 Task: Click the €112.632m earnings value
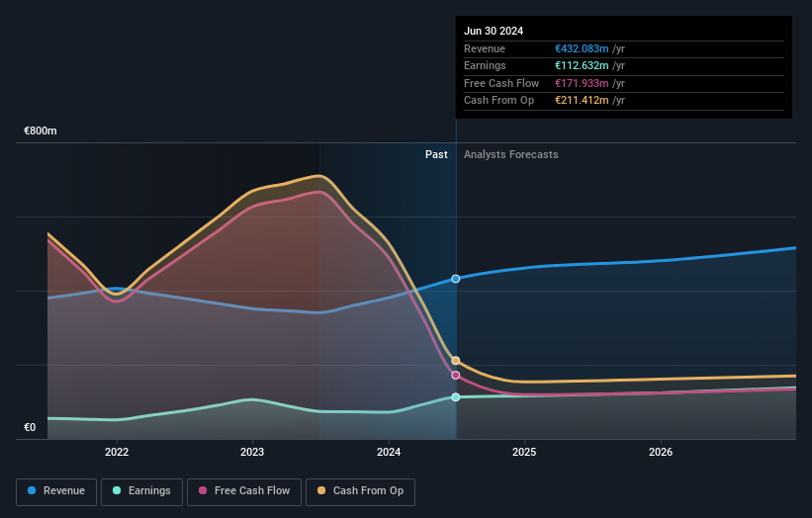click(582, 65)
